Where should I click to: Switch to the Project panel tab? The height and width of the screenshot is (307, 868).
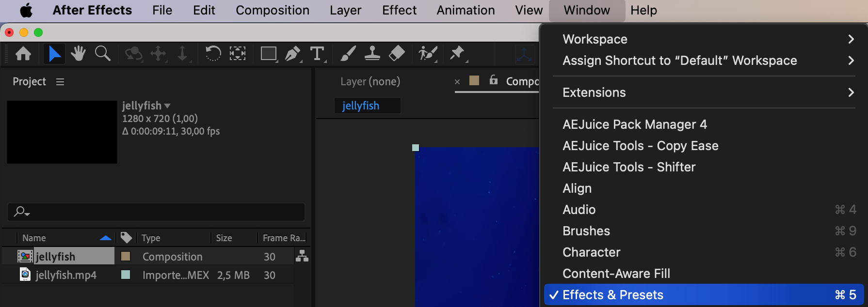click(x=29, y=81)
